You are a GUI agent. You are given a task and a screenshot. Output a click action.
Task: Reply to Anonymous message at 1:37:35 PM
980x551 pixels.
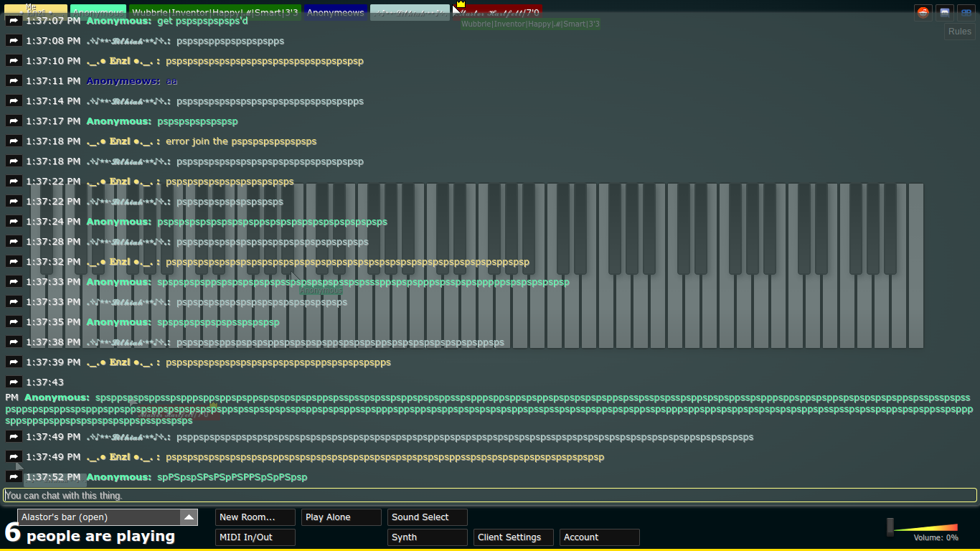click(x=14, y=322)
